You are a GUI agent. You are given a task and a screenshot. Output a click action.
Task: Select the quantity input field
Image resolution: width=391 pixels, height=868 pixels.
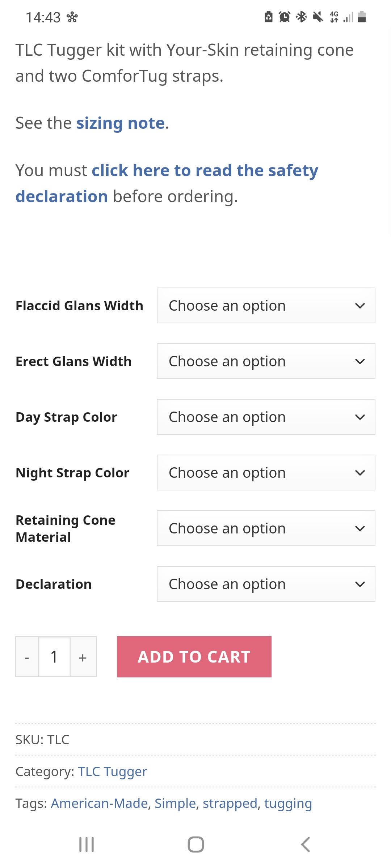click(54, 657)
